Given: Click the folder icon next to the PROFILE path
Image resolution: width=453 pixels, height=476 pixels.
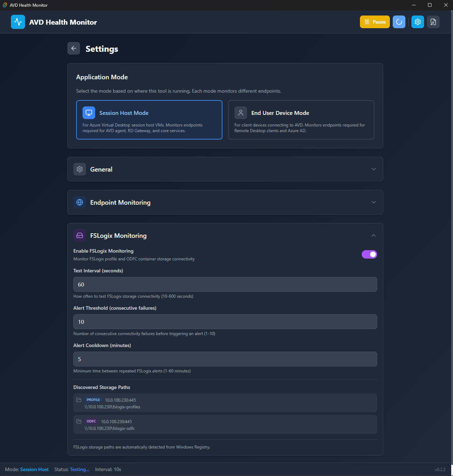Looking at the screenshot, I should pyautogui.click(x=79, y=400).
